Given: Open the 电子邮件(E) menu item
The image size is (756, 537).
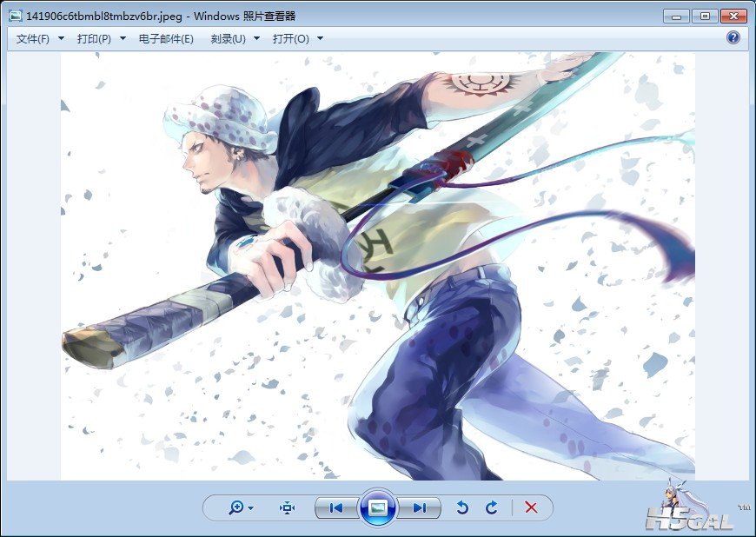Looking at the screenshot, I should (166, 38).
